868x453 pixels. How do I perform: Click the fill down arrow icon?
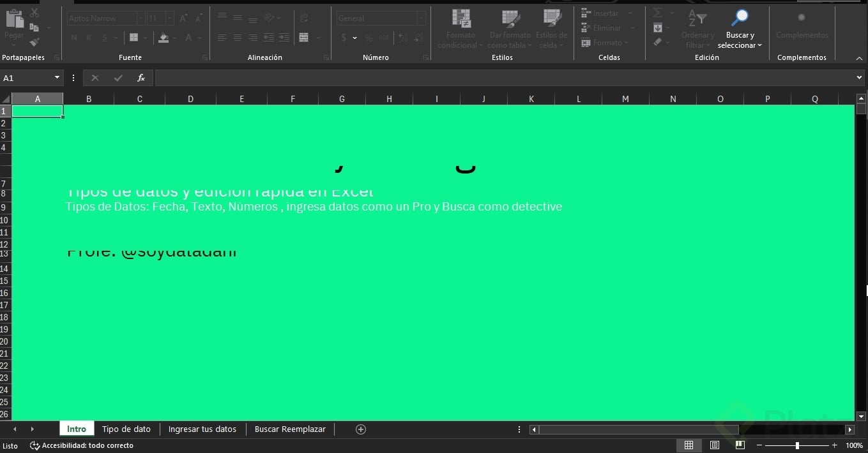coord(658,27)
